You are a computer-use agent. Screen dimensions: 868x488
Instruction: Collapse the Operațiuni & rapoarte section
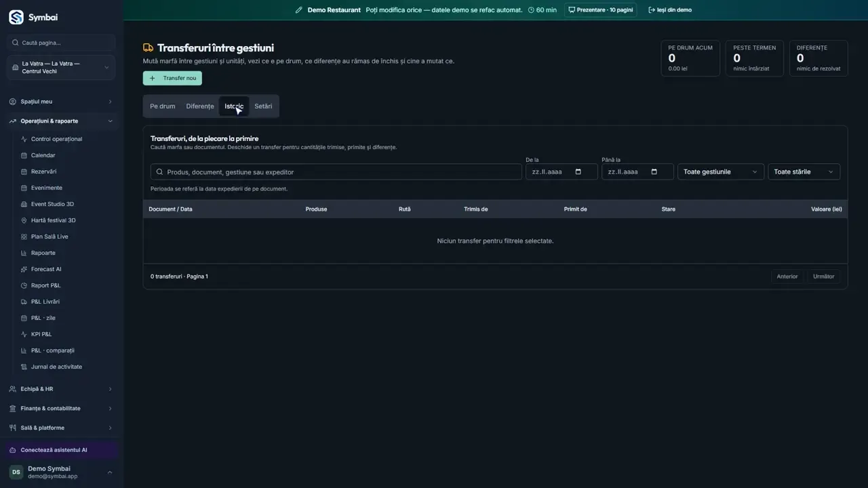click(61, 121)
